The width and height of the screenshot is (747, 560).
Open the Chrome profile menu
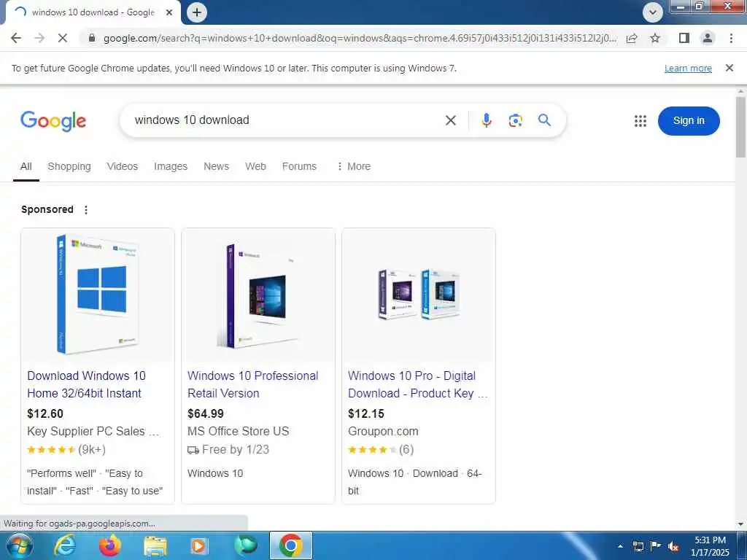tap(708, 38)
